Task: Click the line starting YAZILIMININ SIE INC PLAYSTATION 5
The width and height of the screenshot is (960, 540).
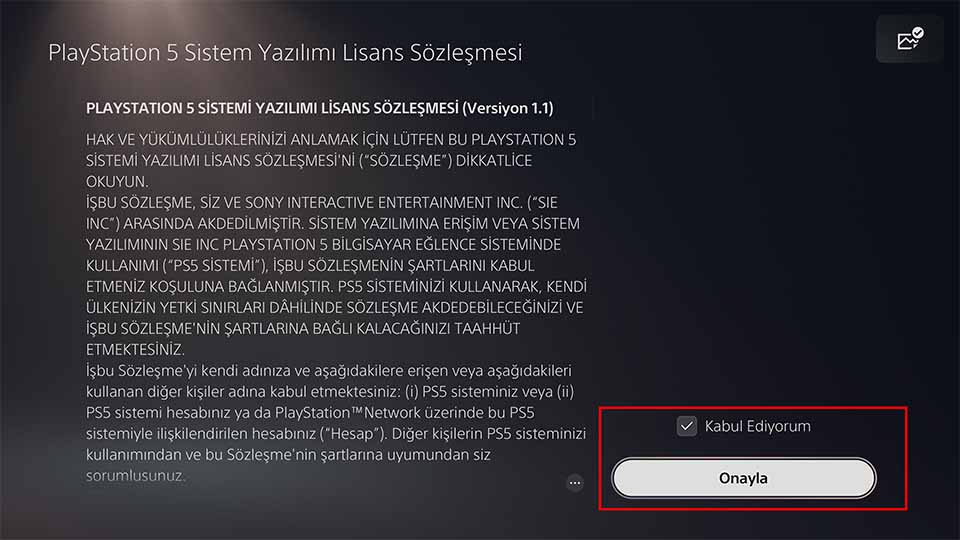Action: coord(323,245)
